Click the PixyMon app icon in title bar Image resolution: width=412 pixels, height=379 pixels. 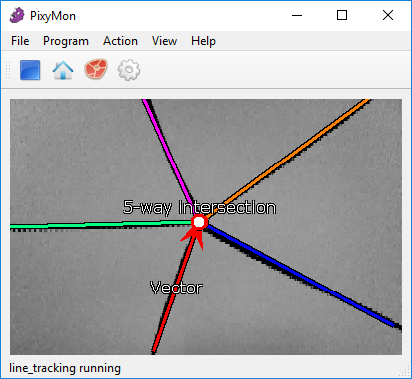pos(17,16)
